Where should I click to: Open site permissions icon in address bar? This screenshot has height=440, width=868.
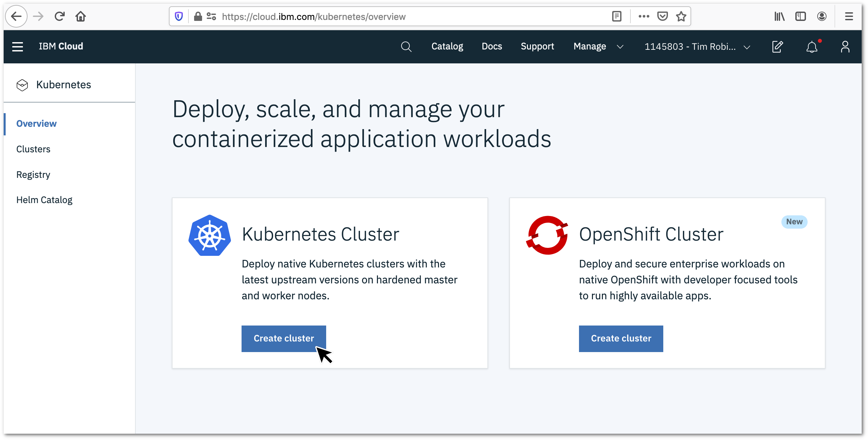tap(211, 16)
